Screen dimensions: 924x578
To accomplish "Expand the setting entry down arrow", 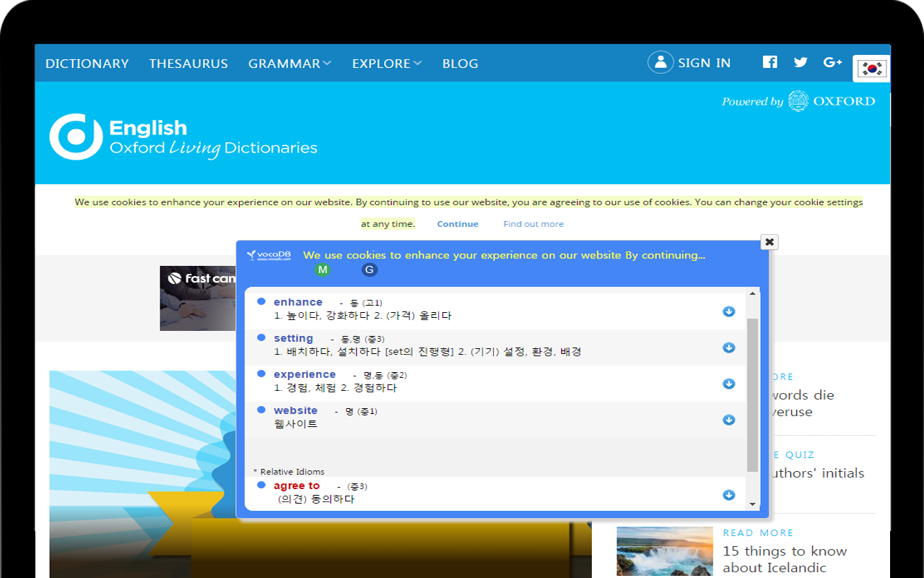I will 729,348.
